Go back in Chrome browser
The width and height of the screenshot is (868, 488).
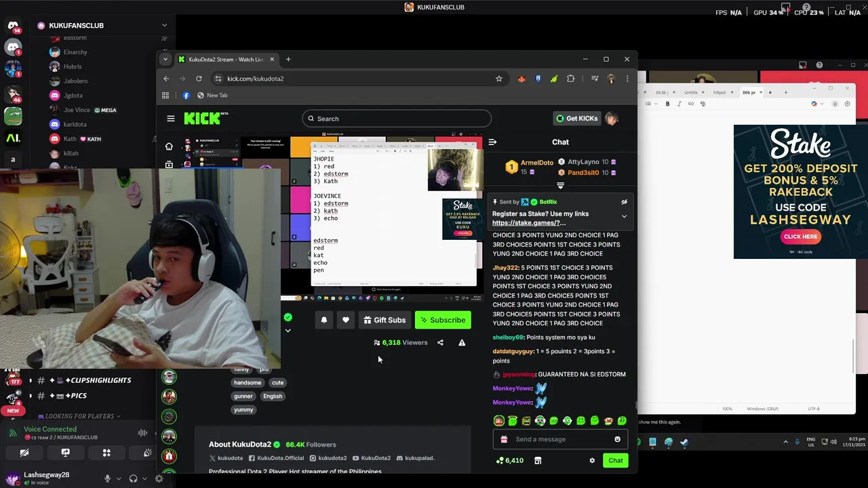(x=166, y=79)
